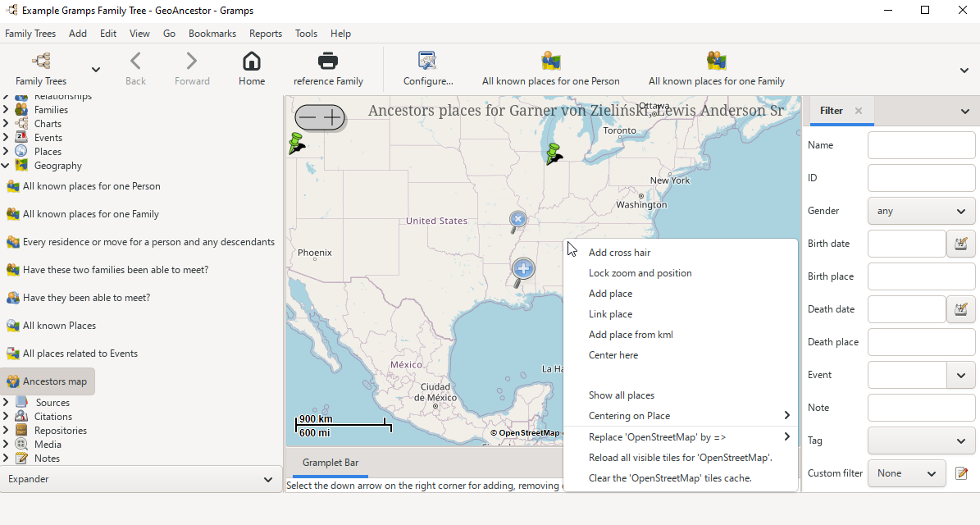Open Have these two families been able to meet view
Screen dimensions: 980x525
point(116,269)
